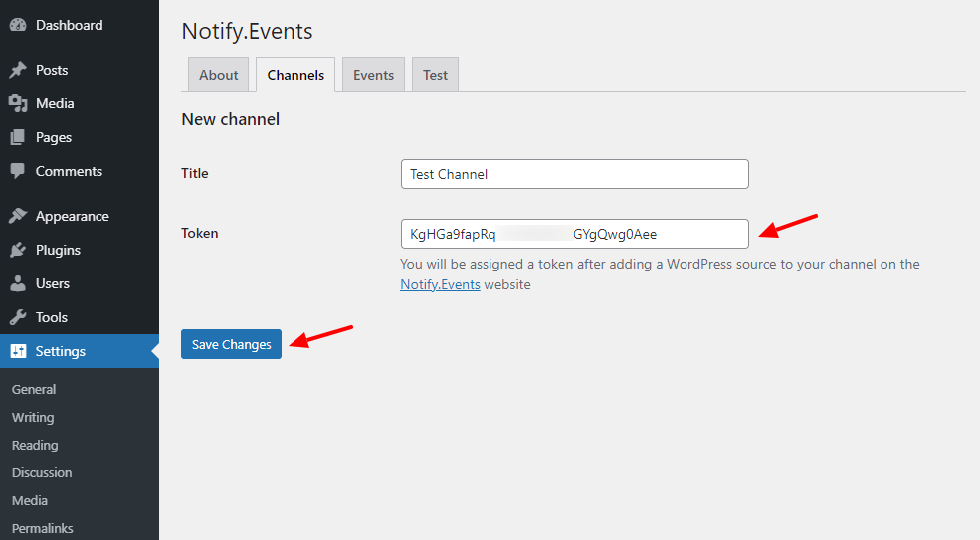Click the New channel heading
980x540 pixels.
tap(230, 119)
